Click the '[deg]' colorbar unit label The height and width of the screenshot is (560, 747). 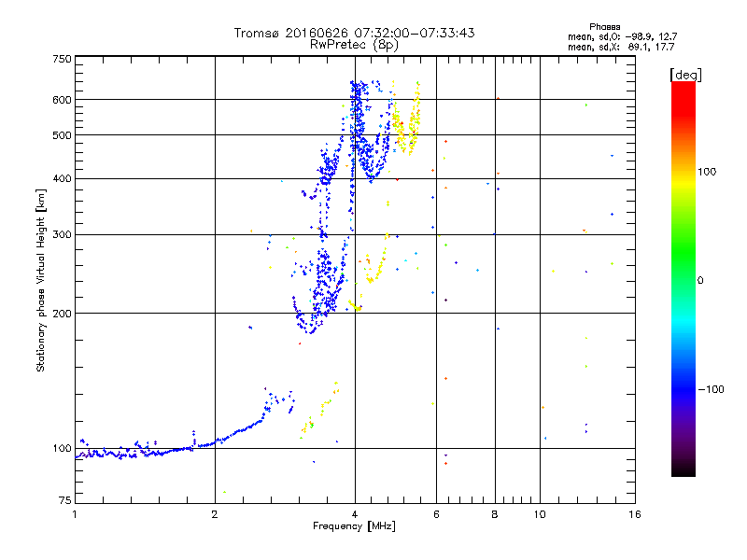(x=685, y=75)
